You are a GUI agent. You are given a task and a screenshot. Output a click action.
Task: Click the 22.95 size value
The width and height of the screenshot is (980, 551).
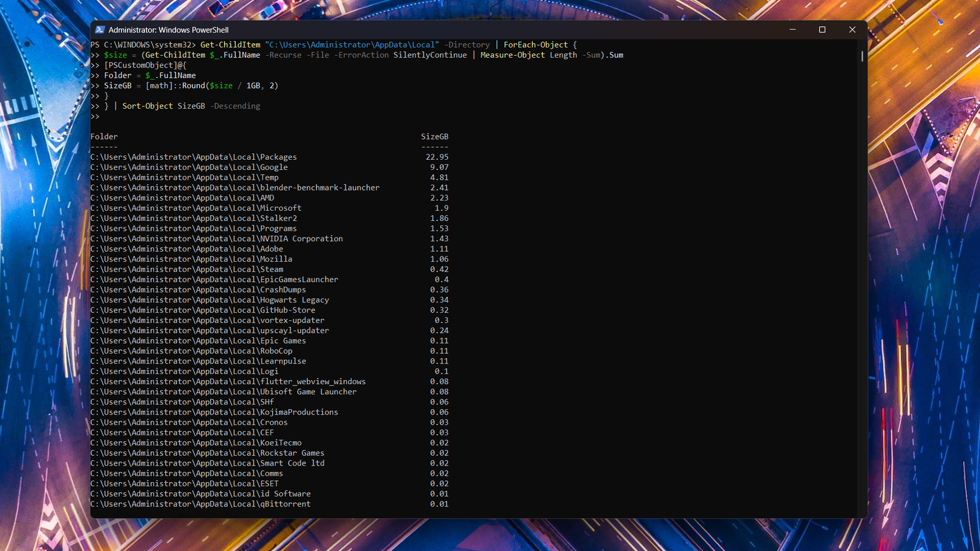click(437, 157)
